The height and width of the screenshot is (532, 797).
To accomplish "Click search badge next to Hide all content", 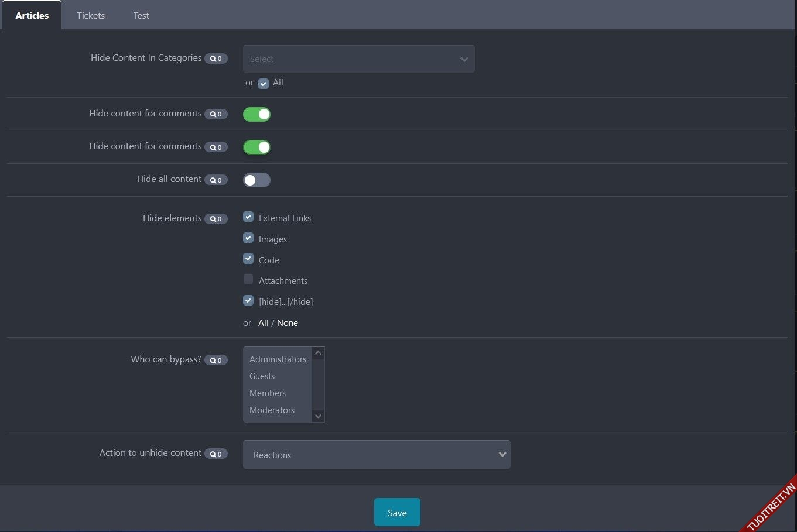I will [216, 180].
